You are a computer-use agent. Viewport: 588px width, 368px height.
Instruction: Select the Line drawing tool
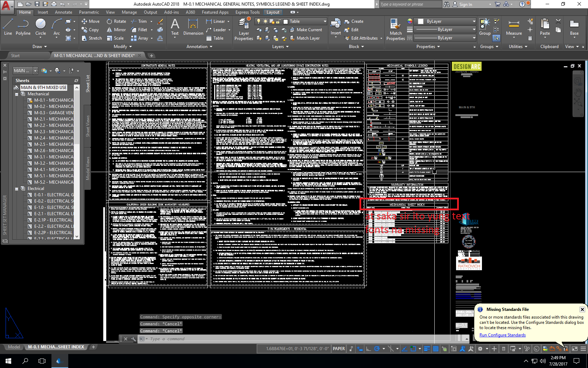pos(8,27)
